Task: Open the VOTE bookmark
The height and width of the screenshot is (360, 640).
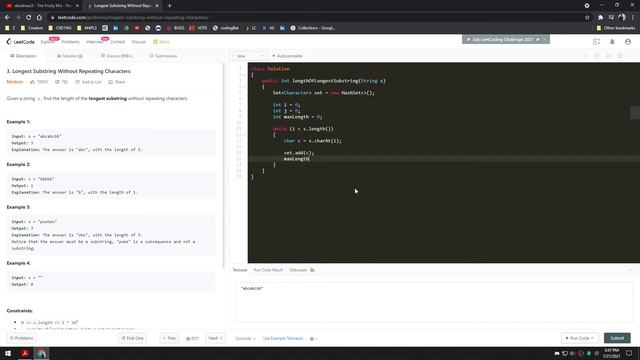Action: click(198, 28)
